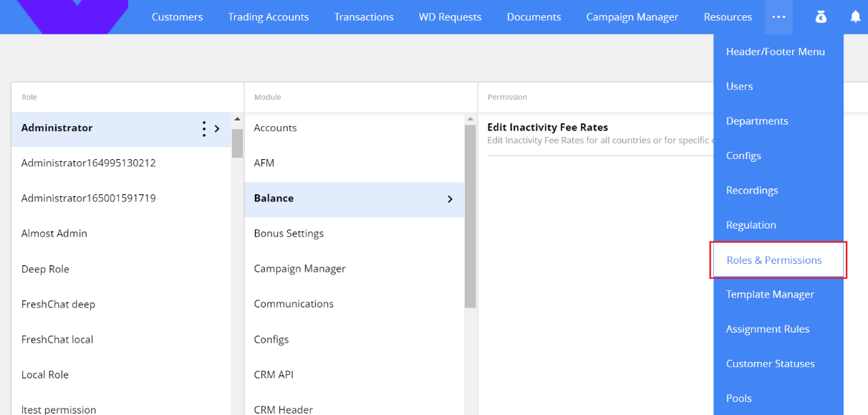Open Assignment Rules menu entry
The height and width of the screenshot is (415, 868).
(x=767, y=329)
